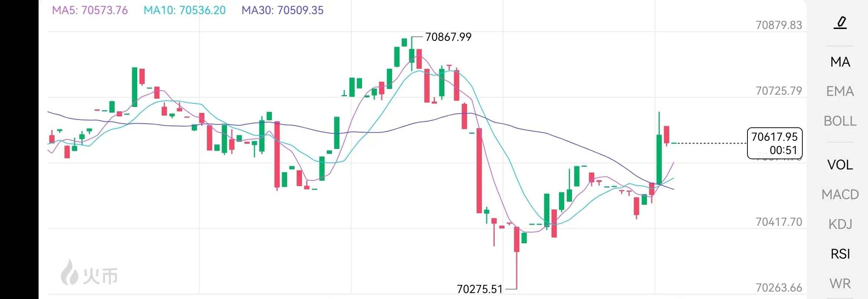The width and height of the screenshot is (868, 299).
Task: Select the WR indicator
Action: 840,284
